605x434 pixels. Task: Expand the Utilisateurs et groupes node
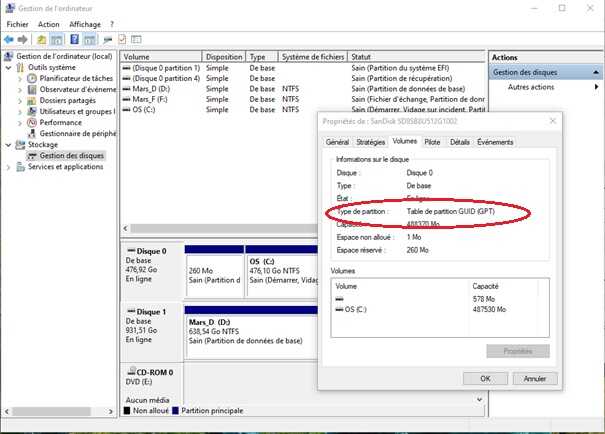pyautogui.click(x=20, y=112)
